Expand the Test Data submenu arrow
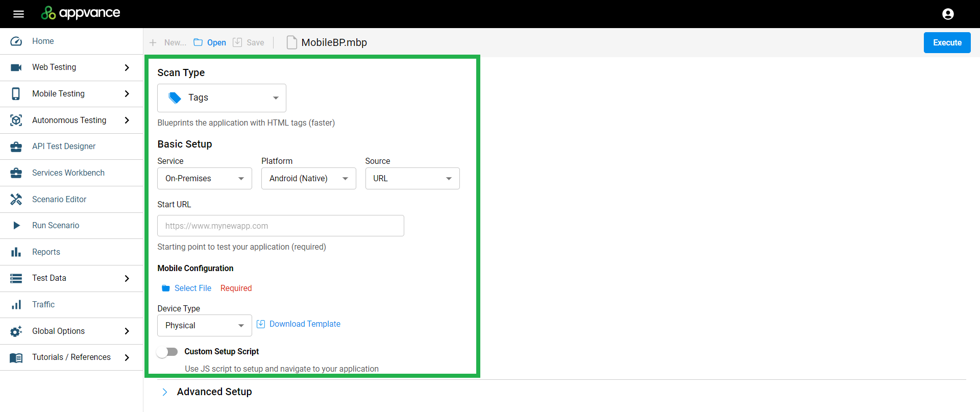Image resolution: width=980 pixels, height=412 pixels. tap(127, 278)
